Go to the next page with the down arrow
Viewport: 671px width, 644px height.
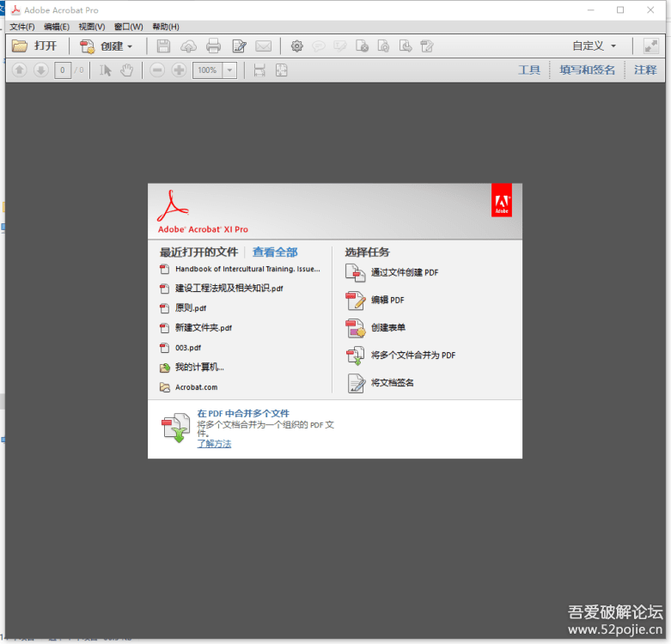click(40, 70)
